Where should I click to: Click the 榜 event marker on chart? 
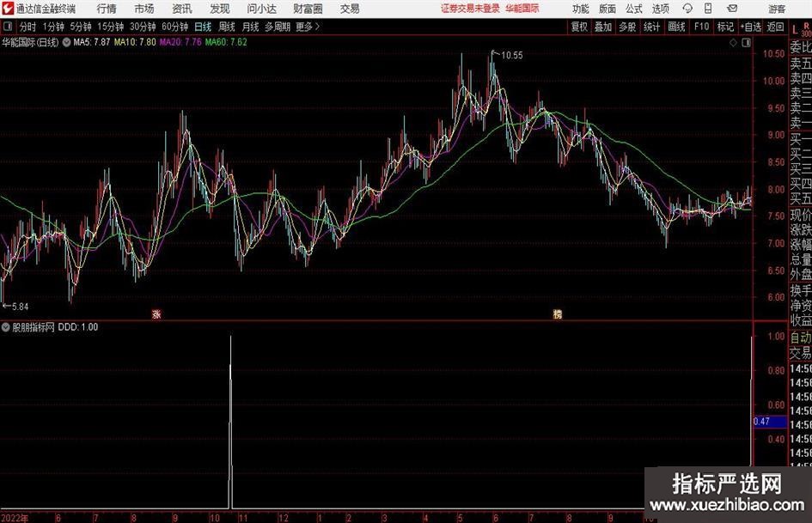(558, 314)
